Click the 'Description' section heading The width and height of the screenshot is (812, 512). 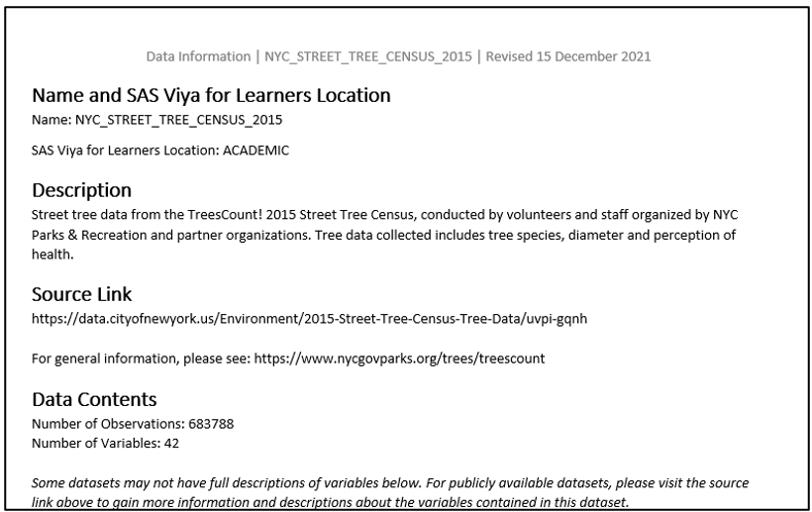pos(82,189)
